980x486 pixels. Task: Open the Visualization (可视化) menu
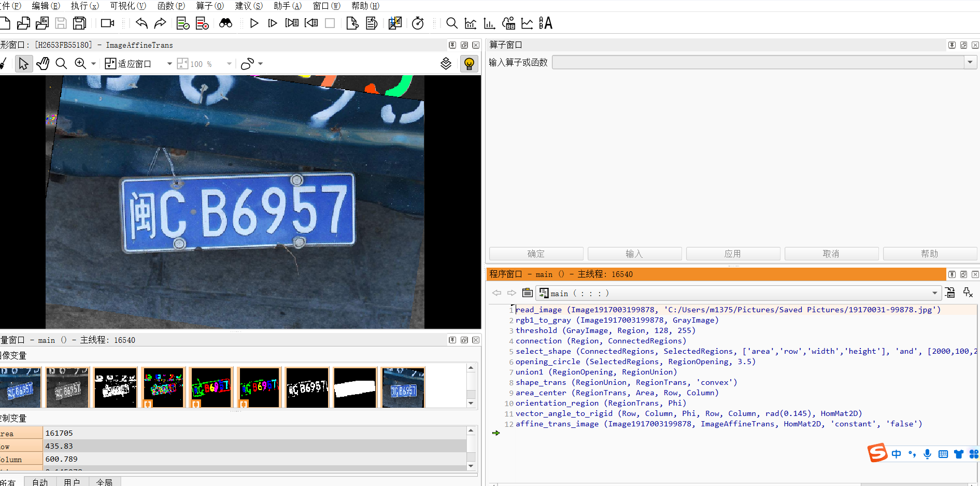pyautogui.click(x=128, y=6)
